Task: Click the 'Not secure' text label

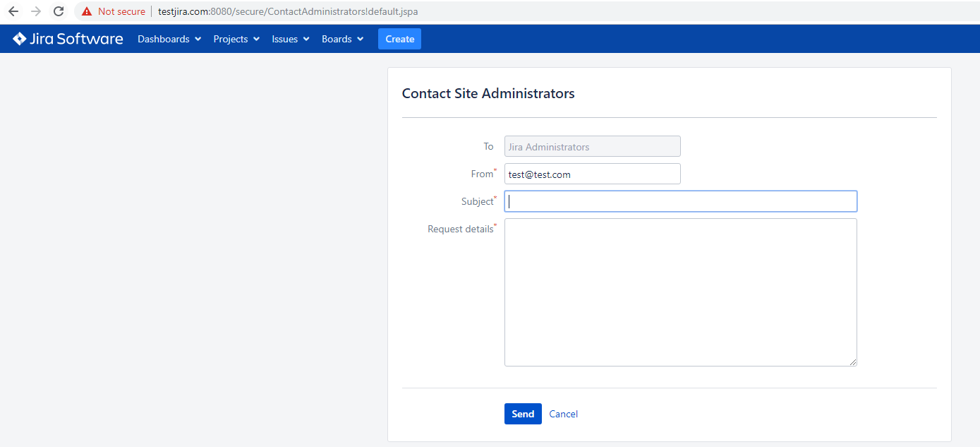Action: [121, 12]
